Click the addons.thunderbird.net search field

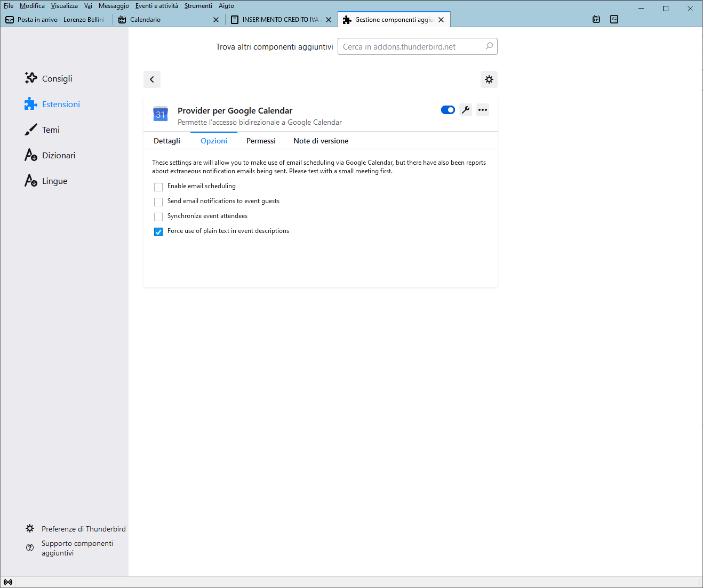click(x=418, y=46)
